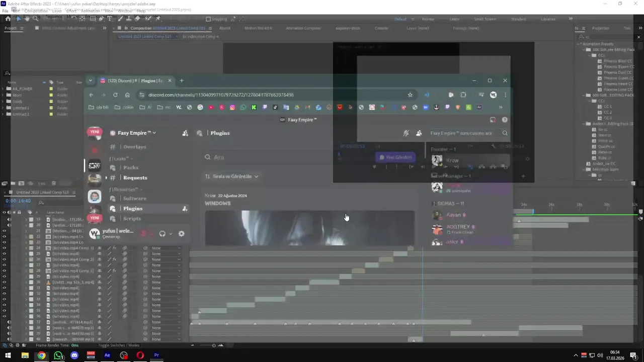Collapse the Animation Presets tree
Screen dimensions: 644x362
579,44
